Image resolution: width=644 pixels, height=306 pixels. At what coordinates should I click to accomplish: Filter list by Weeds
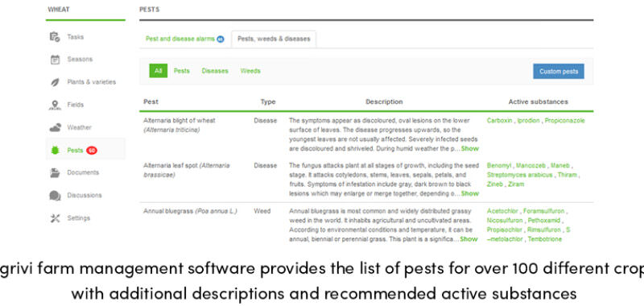250,71
